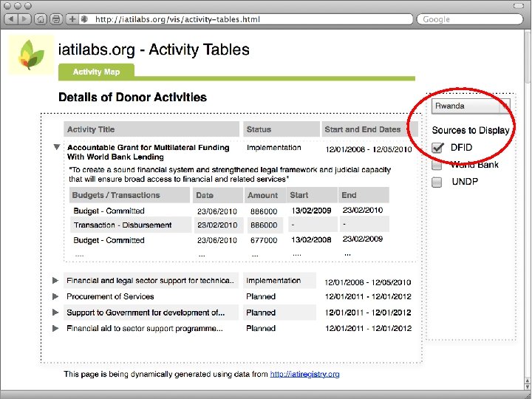Image resolution: width=532 pixels, height=399 pixels.
Task: Click the Procurement of Services title
Action: pyautogui.click(x=110, y=296)
